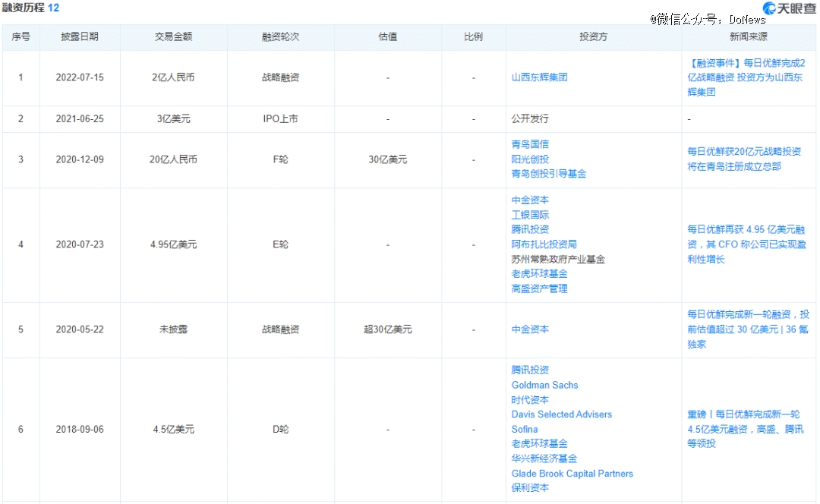Click the 保利资本 investor link
Image resolution: width=820 pixels, height=504 pixels.
530,488
